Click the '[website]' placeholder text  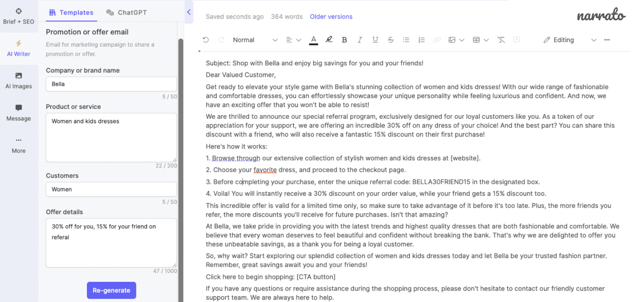(x=465, y=158)
